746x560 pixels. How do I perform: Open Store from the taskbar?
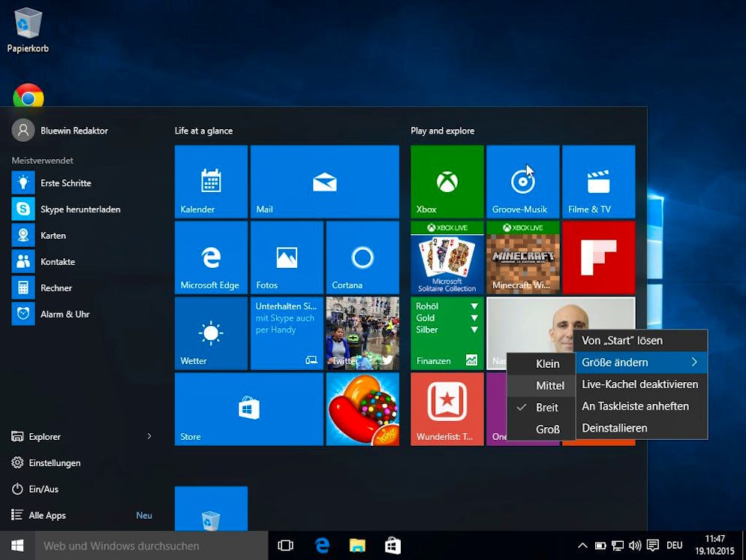[x=393, y=546]
